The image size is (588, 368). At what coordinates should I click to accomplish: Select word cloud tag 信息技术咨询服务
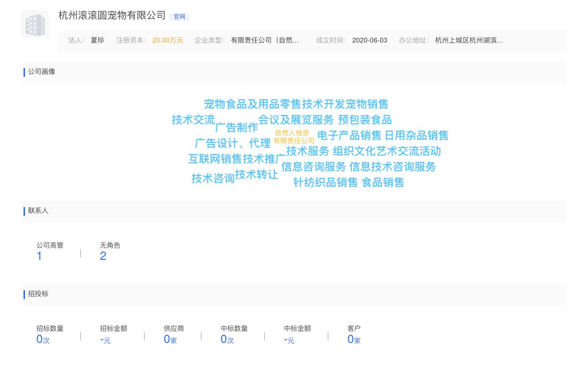pos(393,167)
